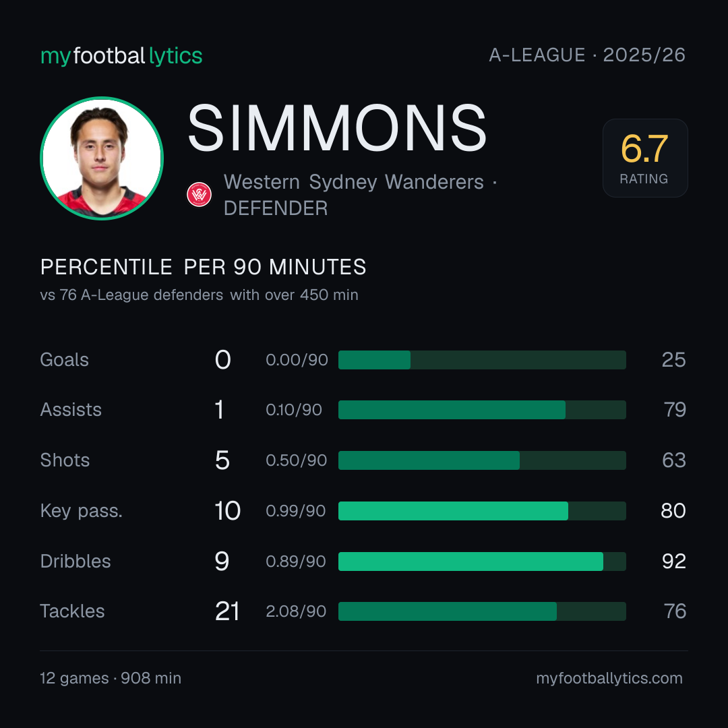Select the SIMMONS player name heading
The height and width of the screenshot is (728, 728).
337,128
